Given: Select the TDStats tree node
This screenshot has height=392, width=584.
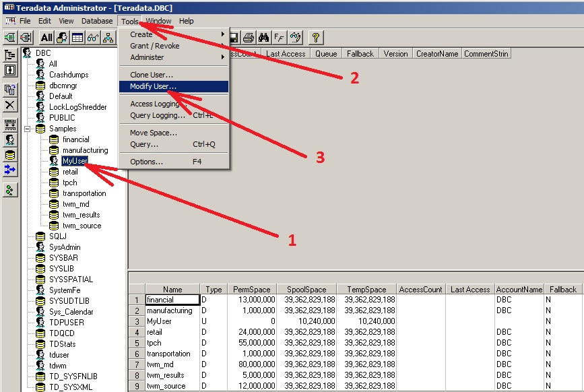Looking at the screenshot, I should 62,344.
